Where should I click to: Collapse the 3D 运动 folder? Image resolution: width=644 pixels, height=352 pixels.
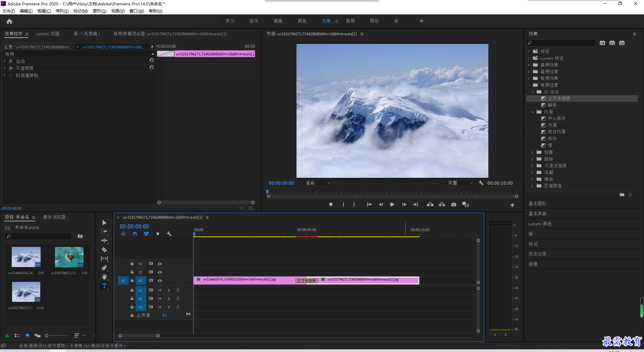tap(533, 92)
